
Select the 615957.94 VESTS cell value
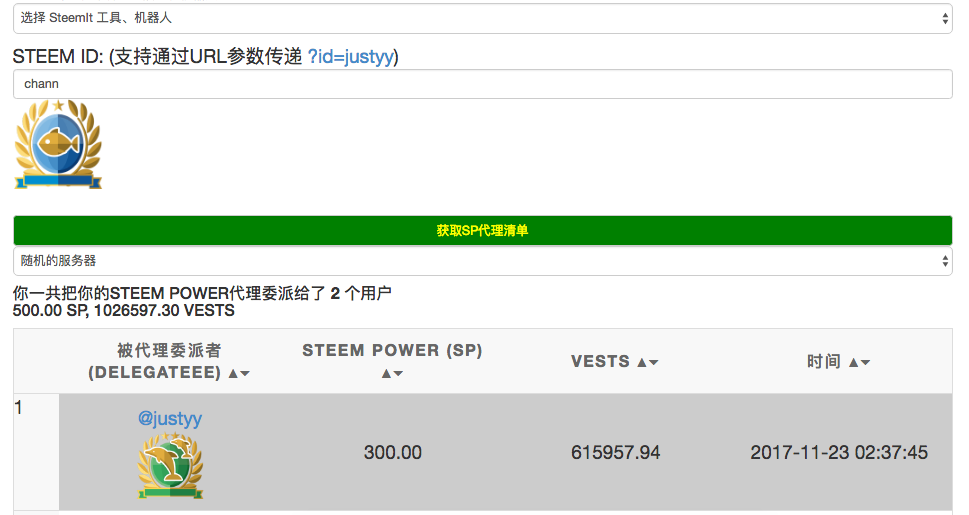tap(616, 453)
